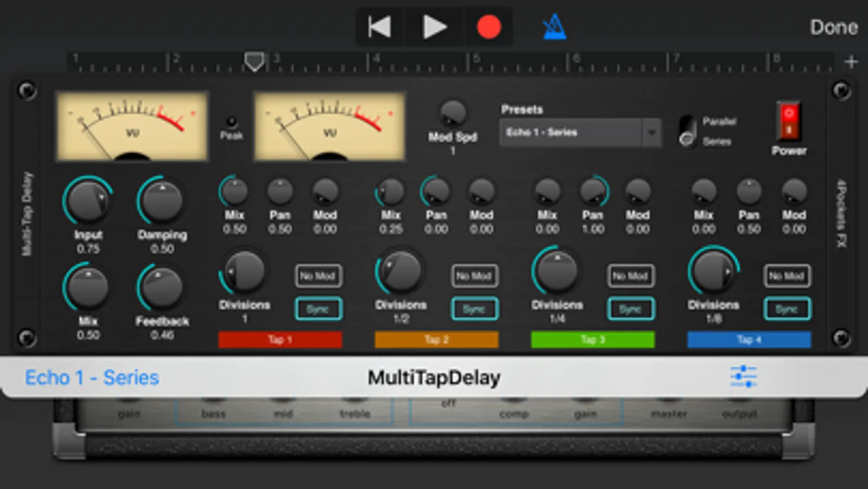Click the Tap 4 Mix knob
The width and height of the screenshot is (868, 489).
[x=704, y=191]
